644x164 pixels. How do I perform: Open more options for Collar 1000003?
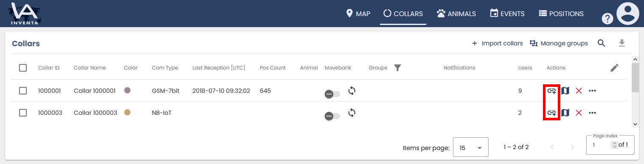pyautogui.click(x=593, y=113)
